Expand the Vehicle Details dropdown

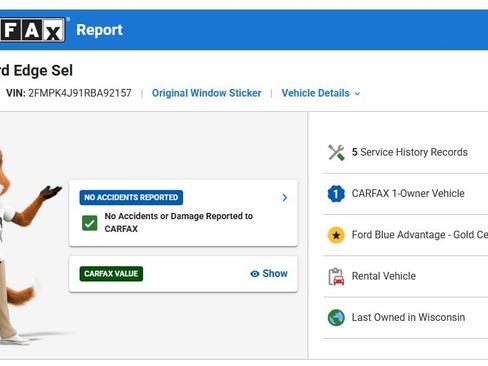[321, 93]
